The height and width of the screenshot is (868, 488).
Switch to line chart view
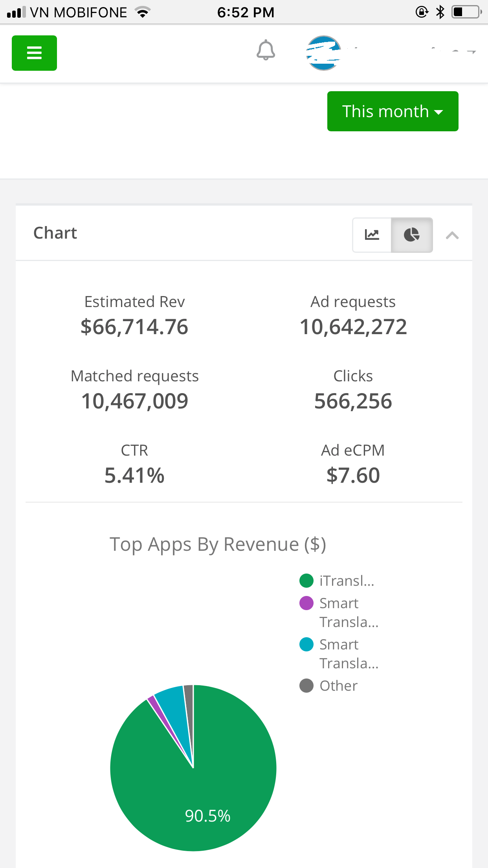coord(372,235)
